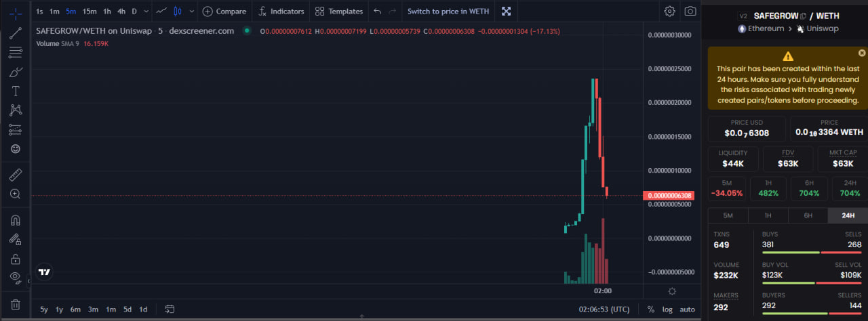The width and height of the screenshot is (868, 321).
Task: Select the zoom in tool
Action: pos(16,194)
